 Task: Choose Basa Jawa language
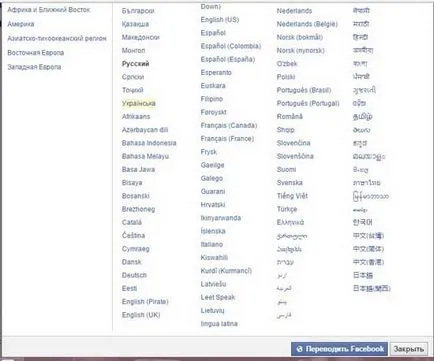coord(138,170)
